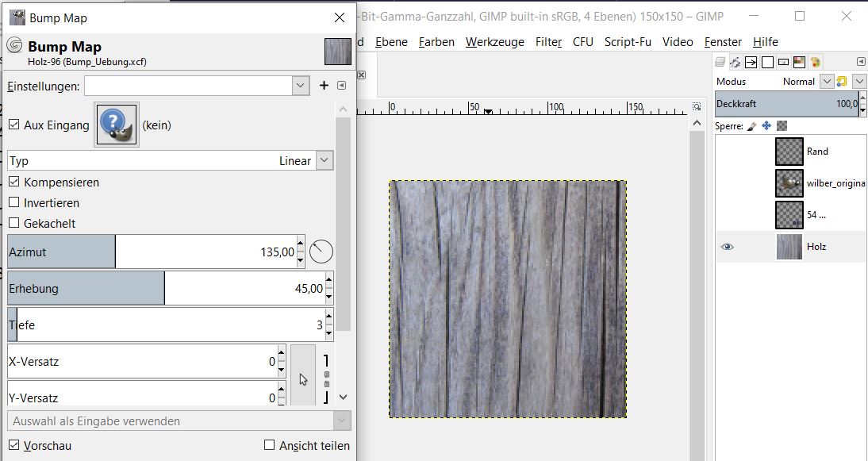Click the pointer pick-coordinates button
This screenshot has width=868, height=461.
tap(303, 378)
